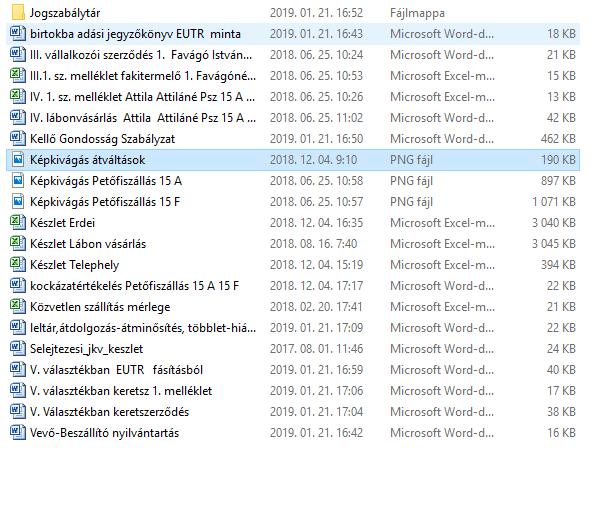Click the 16 KB size value

[x=561, y=433]
